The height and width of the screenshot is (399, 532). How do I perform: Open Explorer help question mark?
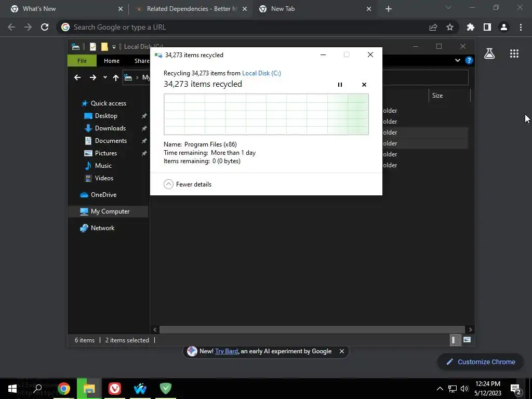point(469,60)
